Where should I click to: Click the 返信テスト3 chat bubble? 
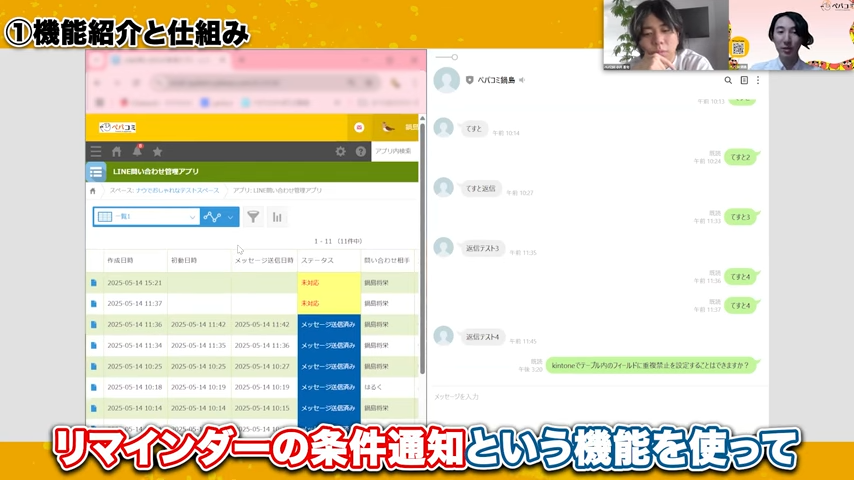[x=482, y=248]
